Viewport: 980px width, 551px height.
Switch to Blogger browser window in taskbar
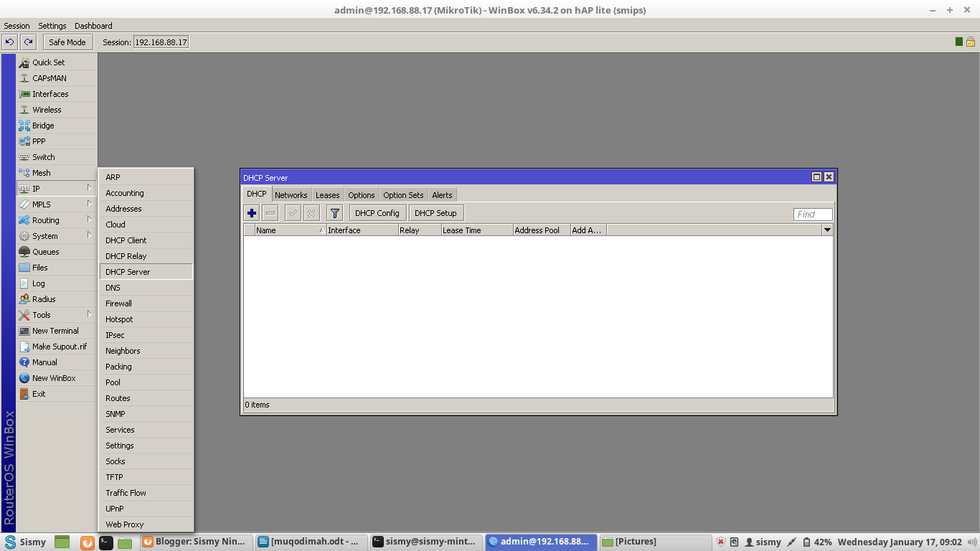pyautogui.click(x=197, y=542)
